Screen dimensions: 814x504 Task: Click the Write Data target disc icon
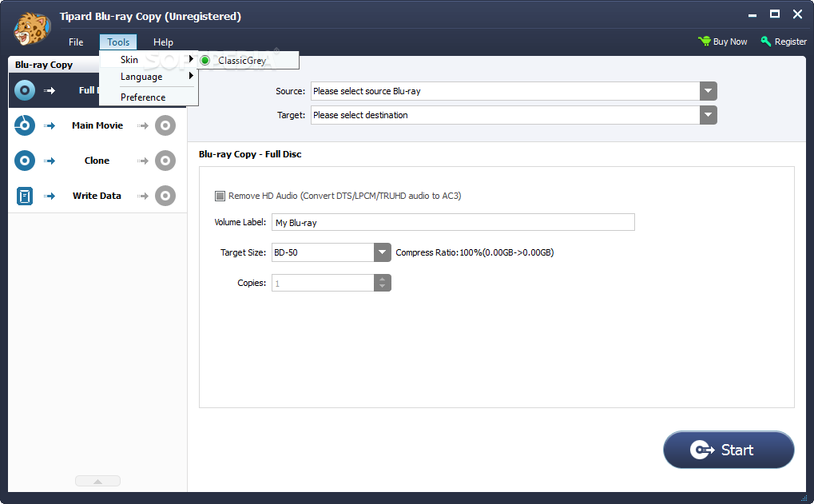[165, 196]
